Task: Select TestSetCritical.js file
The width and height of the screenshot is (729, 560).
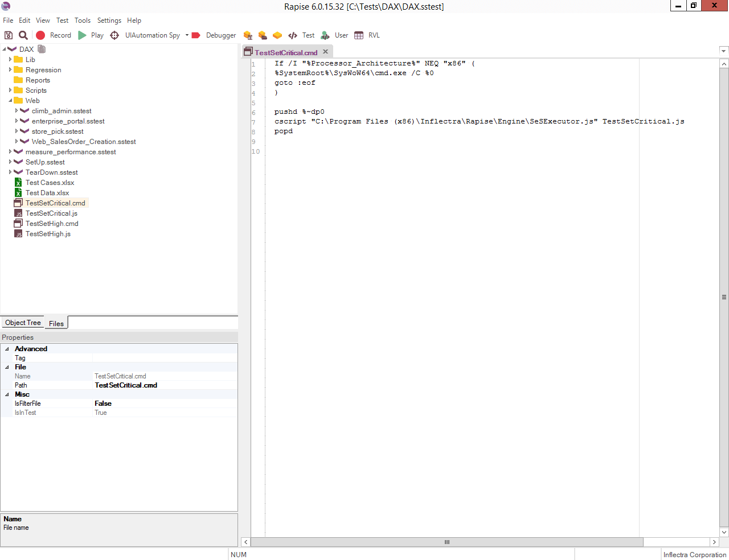Action: click(x=51, y=213)
